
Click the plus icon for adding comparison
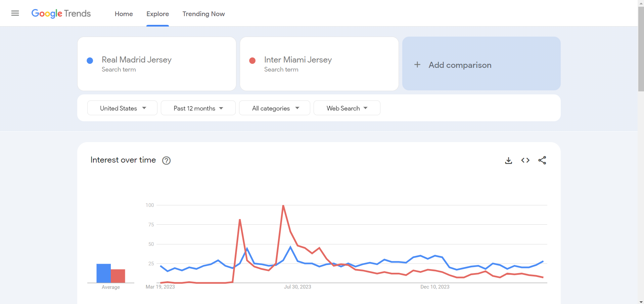click(417, 64)
